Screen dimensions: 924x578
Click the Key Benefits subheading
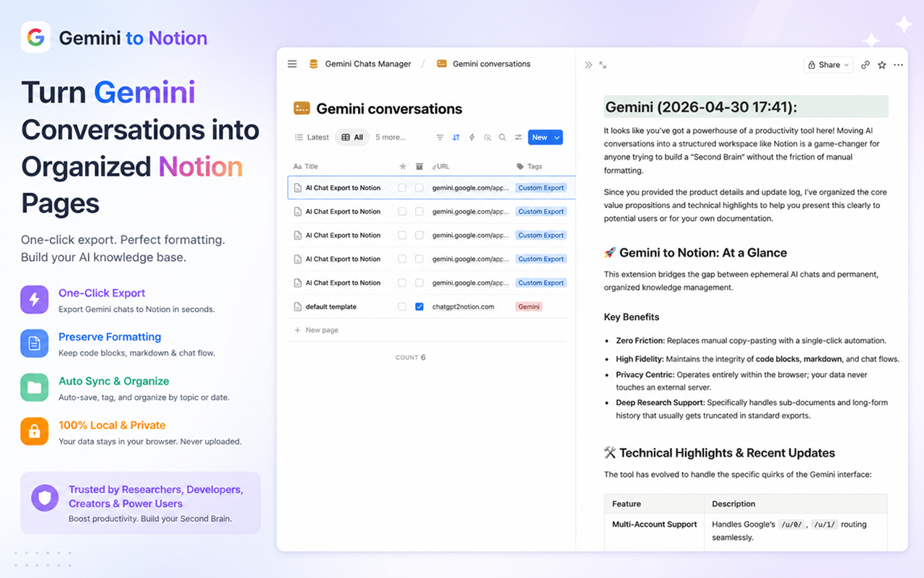coord(632,317)
